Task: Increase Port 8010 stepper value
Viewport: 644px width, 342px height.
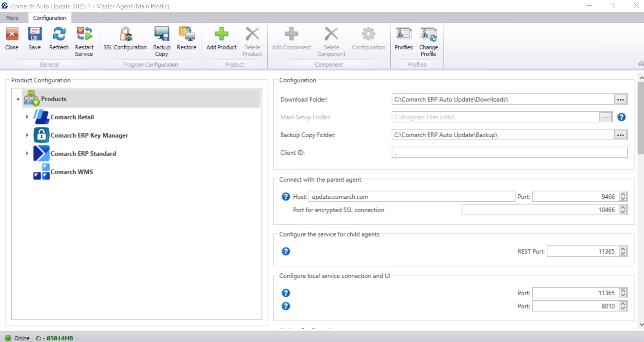Action: coord(623,304)
